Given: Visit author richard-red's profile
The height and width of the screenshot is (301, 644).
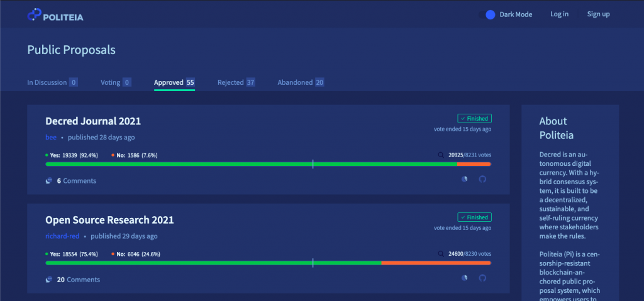Looking at the screenshot, I should [62, 236].
